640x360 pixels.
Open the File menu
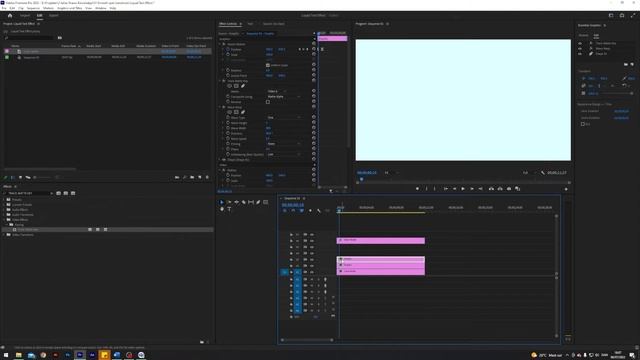(x=4, y=8)
